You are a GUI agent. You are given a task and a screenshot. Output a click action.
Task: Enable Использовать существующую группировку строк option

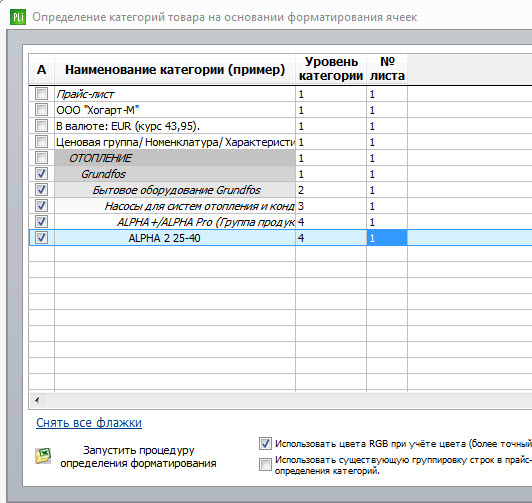click(265, 465)
